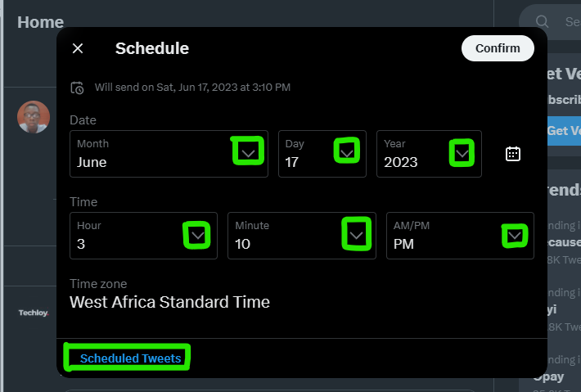Image resolution: width=581 pixels, height=392 pixels.
Task: Expand the Day dropdown arrow
Action: [x=347, y=152]
